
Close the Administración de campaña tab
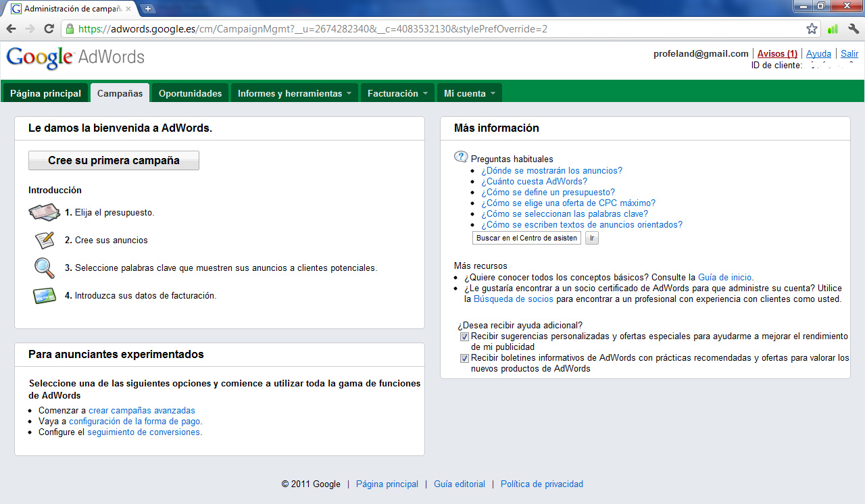tap(128, 9)
